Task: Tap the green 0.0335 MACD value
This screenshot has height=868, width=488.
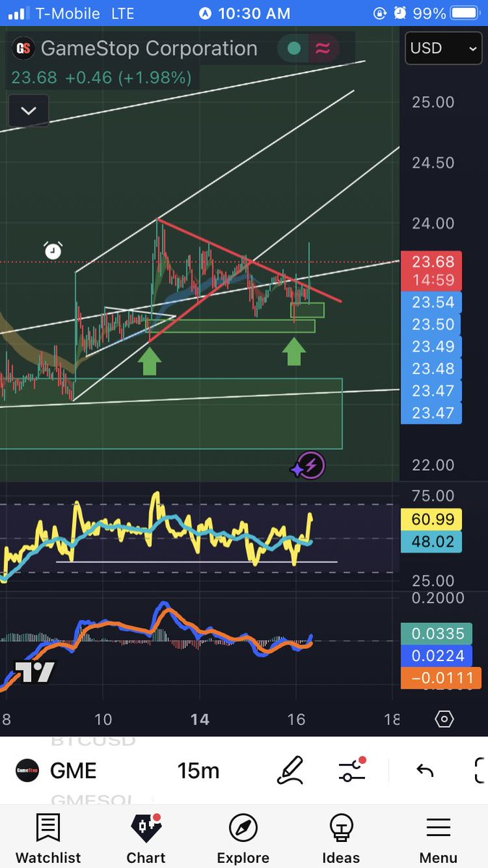Action: (x=437, y=634)
